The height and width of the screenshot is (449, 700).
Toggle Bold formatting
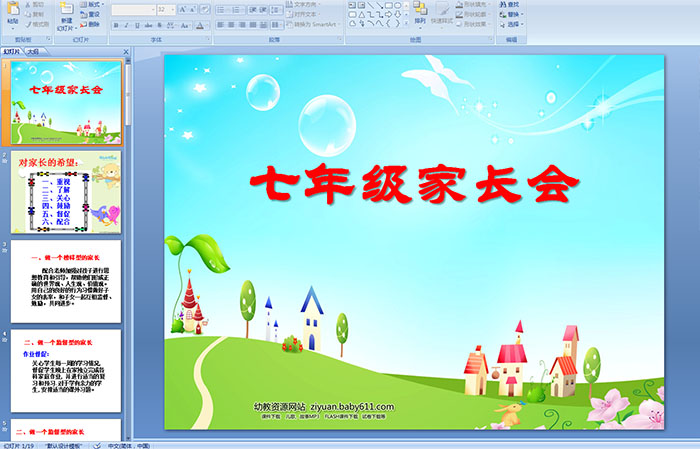(x=116, y=25)
